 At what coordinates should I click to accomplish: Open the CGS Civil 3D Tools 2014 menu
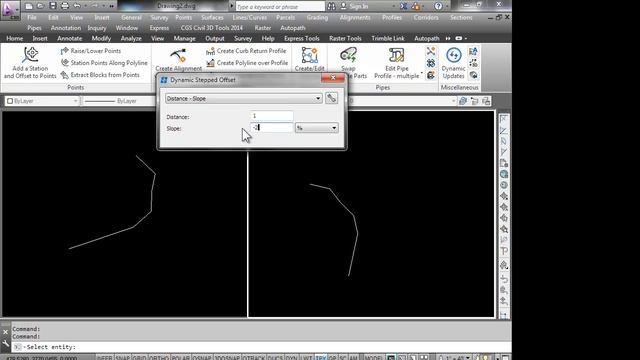coord(211,28)
